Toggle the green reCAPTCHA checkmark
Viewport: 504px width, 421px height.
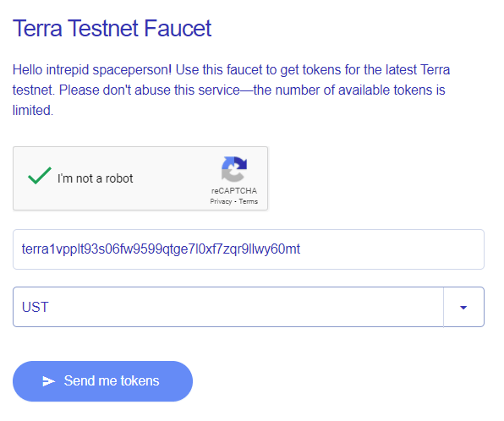coord(40,176)
